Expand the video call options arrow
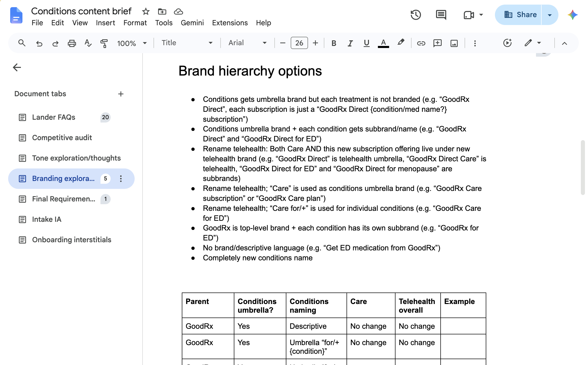Viewport: 588px width, 365px height. (x=481, y=15)
